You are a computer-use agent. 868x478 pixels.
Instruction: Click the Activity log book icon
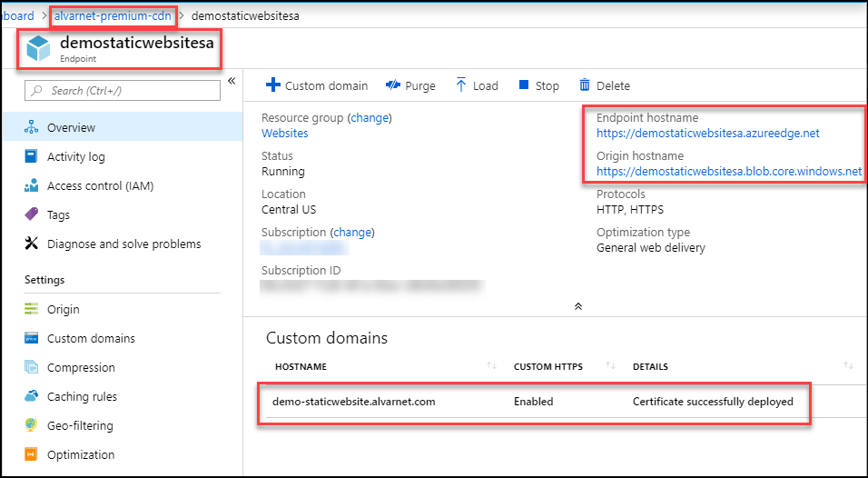pyautogui.click(x=32, y=156)
